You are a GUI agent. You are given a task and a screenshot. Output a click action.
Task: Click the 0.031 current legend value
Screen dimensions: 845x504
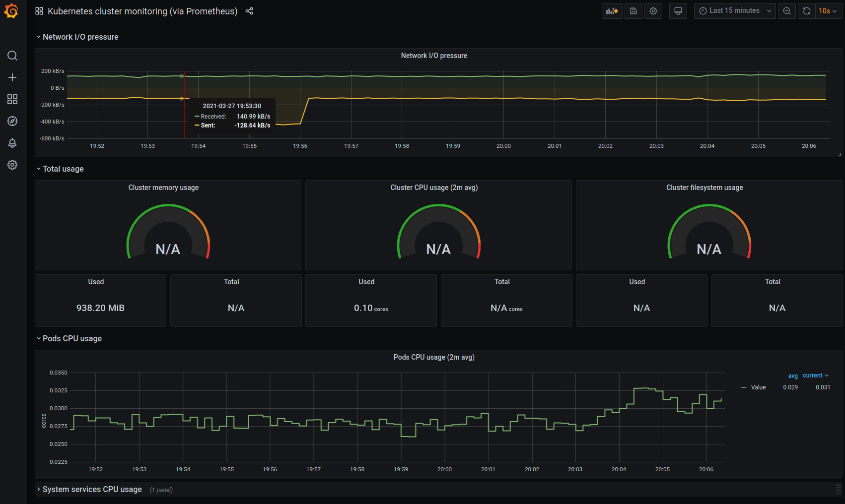(x=823, y=387)
